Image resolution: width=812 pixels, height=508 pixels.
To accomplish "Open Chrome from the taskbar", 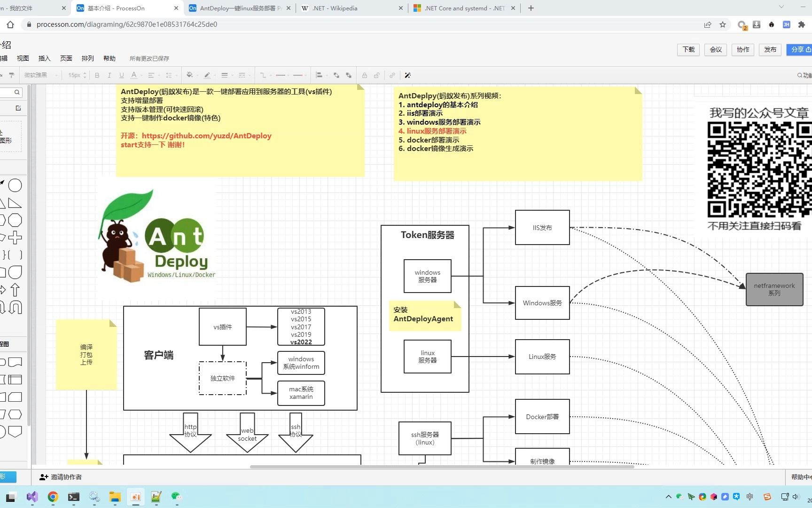I will [x=53, y=497].
